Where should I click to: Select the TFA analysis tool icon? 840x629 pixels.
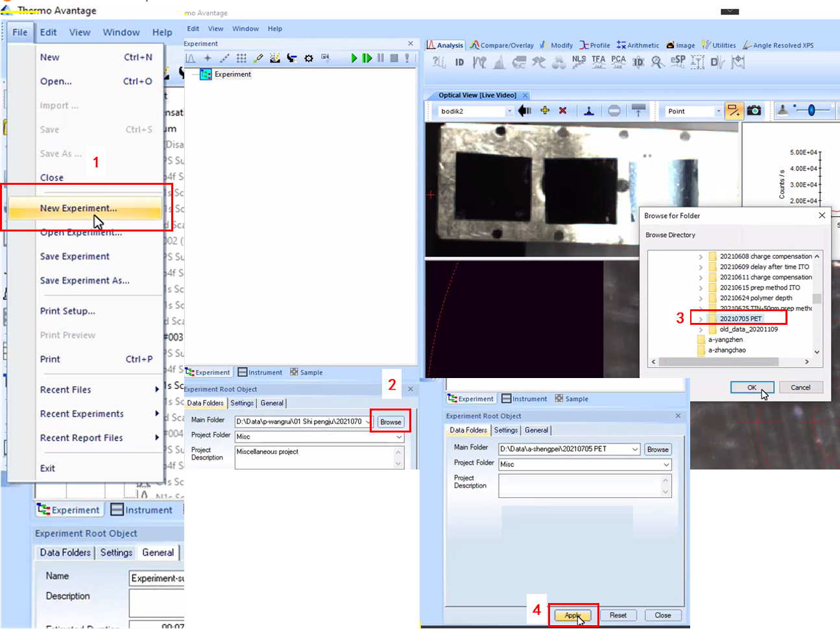point(598,62)
